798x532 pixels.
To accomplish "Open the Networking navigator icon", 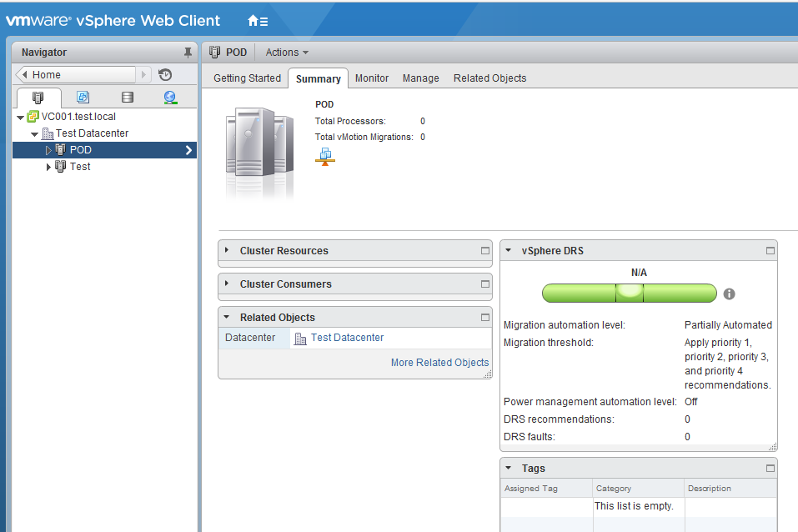I will coord(169,97).
